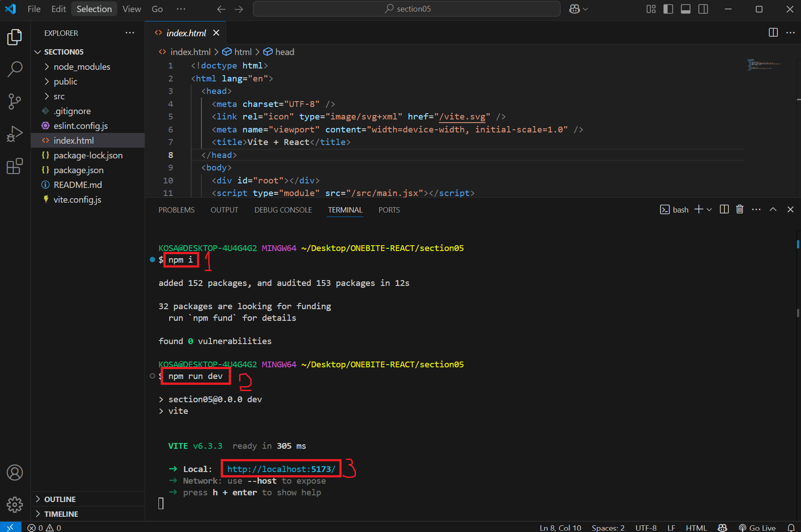Expand the node_modules folder
Image resolution: width=801 pixels, height=532 pixels.
88,67
